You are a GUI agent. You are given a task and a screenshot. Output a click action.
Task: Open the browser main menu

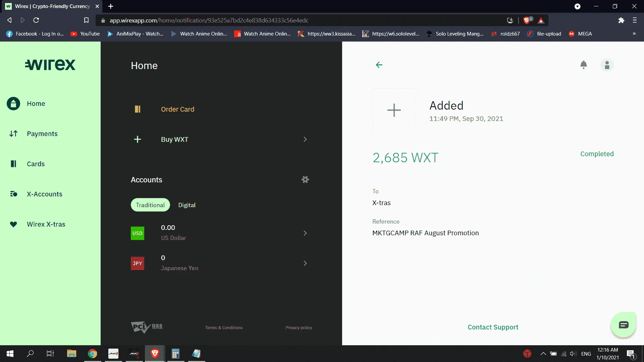click(x=635, y=20)
